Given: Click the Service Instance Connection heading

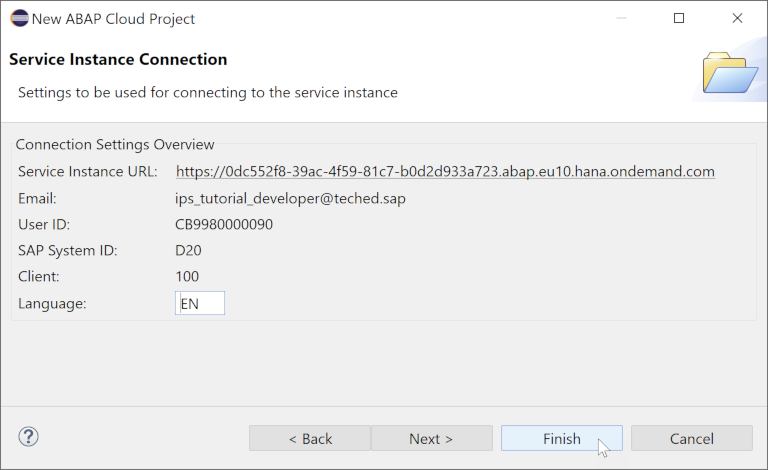Looking at the screenshot, I should [x=118, y=59].
